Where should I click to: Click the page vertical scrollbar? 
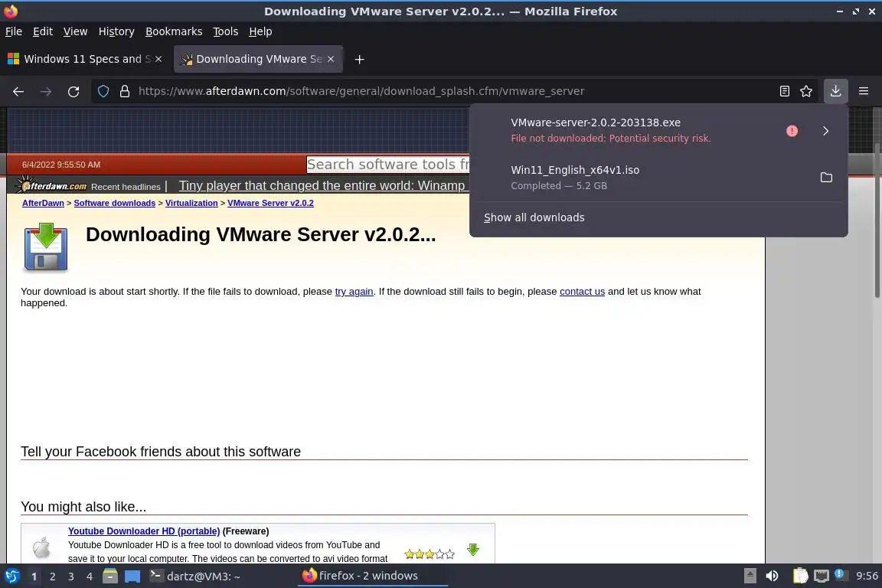877,220
